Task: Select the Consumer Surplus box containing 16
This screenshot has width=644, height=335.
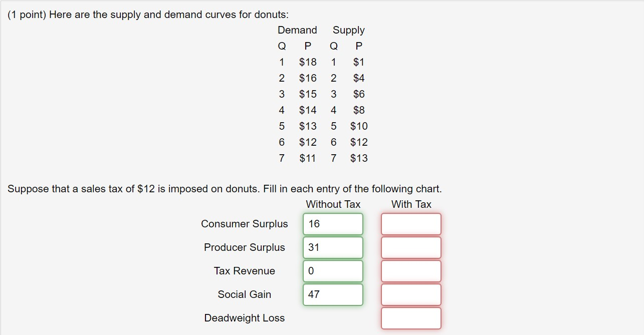Action: pyautogui.click(x=332, y=224)
